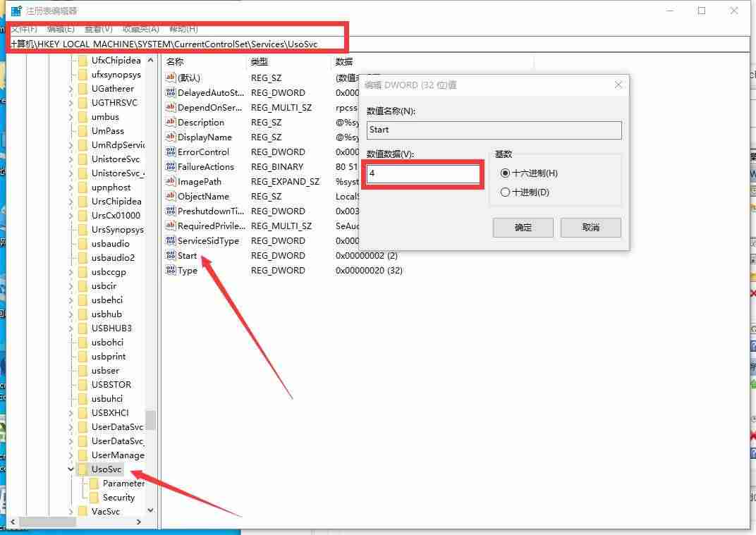Screen dimensions: 756x535
Task: Select the ImagePath value icon
Action: pos(171,181)
